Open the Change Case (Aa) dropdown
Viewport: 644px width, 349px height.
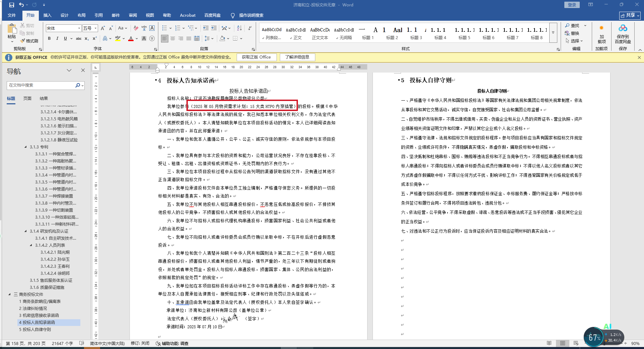pos(123,28)
